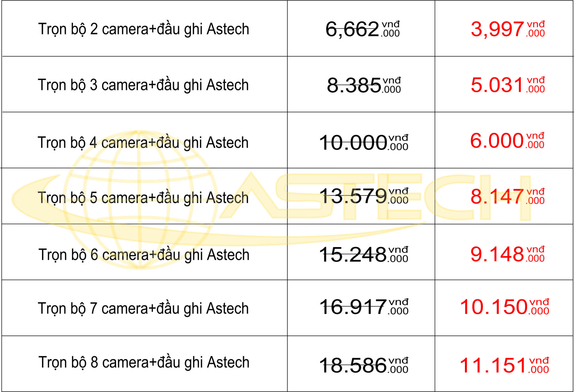The height and width of the screenshot is (392, 574).
Task: Click the red 10.150.000 sale price
Action: coord(505,307)
